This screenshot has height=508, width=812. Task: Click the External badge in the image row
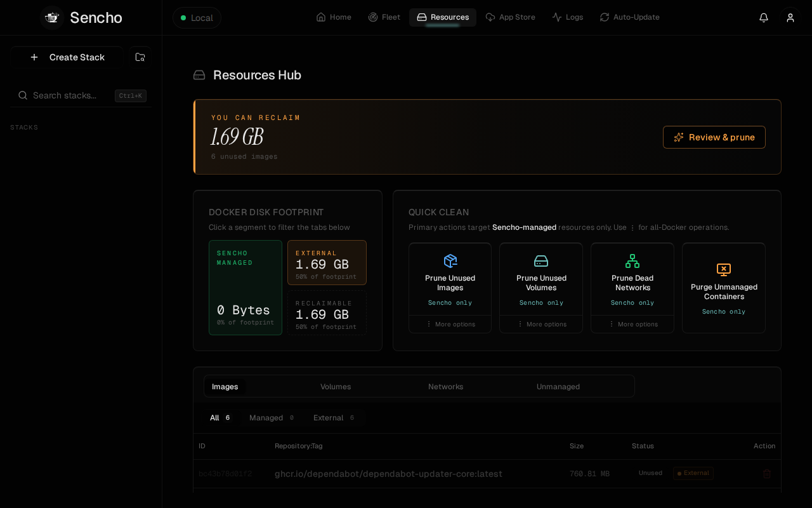tap(693, 473)
